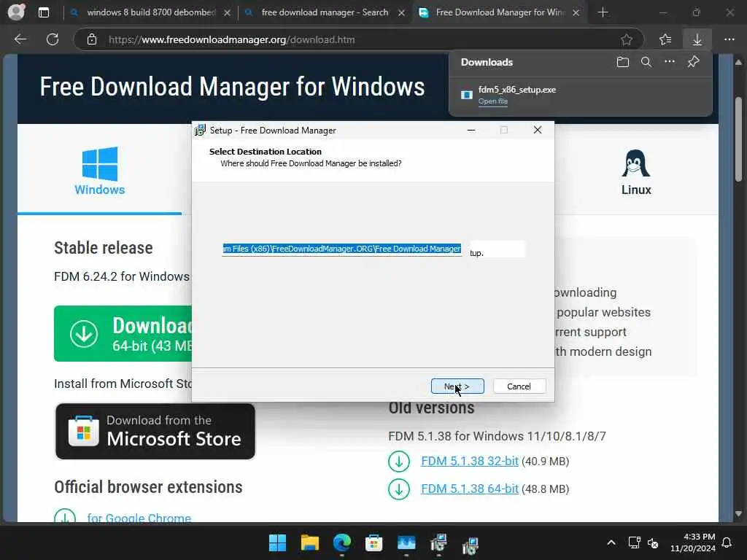This screenshot has width=747, height=560.
Task: Select the Linux platform tab
Action: (636, 171)
